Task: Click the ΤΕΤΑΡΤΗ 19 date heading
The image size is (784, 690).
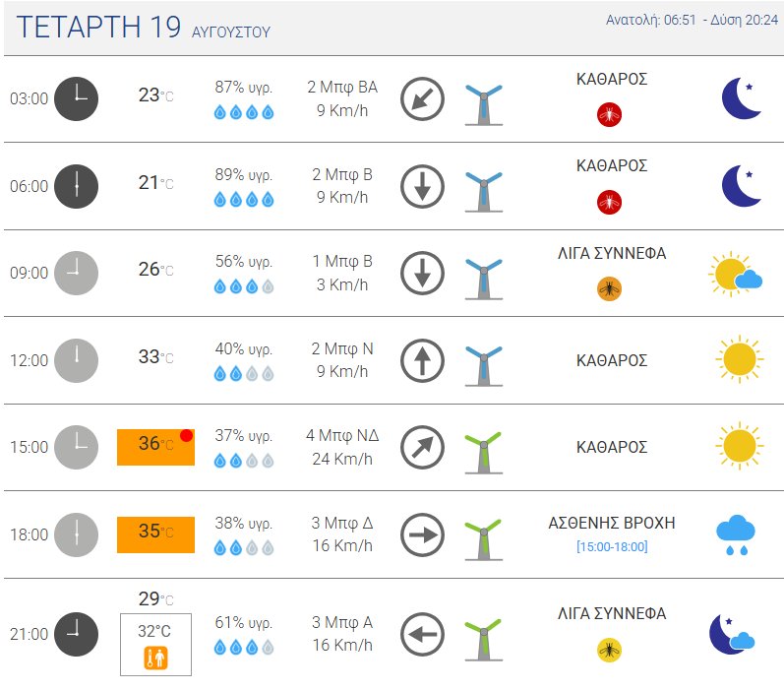Action: click(x=98, y=27)
